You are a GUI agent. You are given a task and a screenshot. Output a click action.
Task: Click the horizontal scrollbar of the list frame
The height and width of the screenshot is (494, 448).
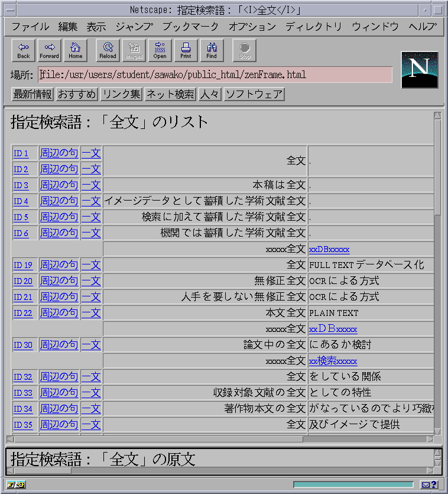(158, 439)
